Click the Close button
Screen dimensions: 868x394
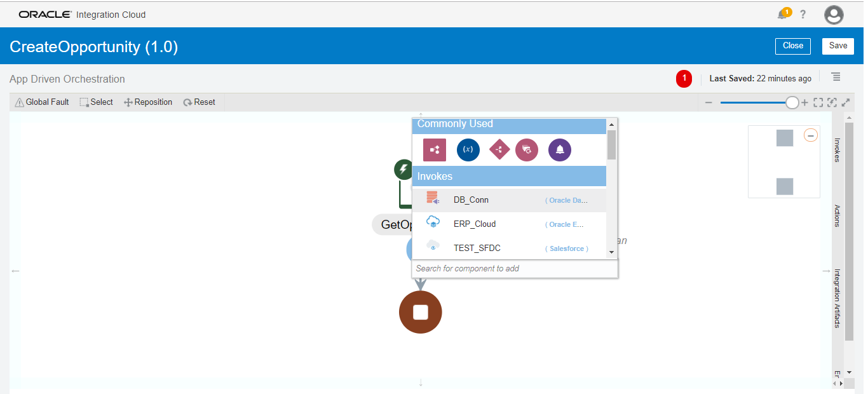click(793, 46)
